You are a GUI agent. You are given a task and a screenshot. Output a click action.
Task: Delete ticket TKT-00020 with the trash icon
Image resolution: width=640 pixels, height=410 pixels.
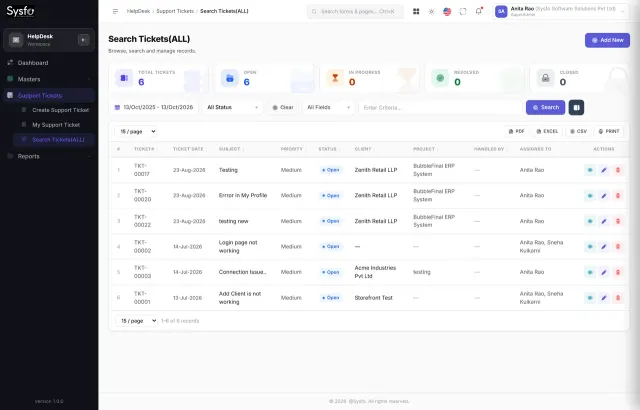(x=618, y=196)
